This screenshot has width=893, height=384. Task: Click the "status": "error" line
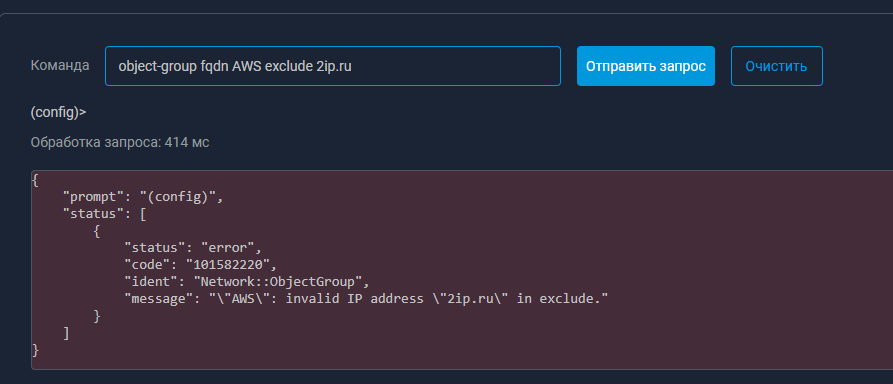click(x=192, y=248)
